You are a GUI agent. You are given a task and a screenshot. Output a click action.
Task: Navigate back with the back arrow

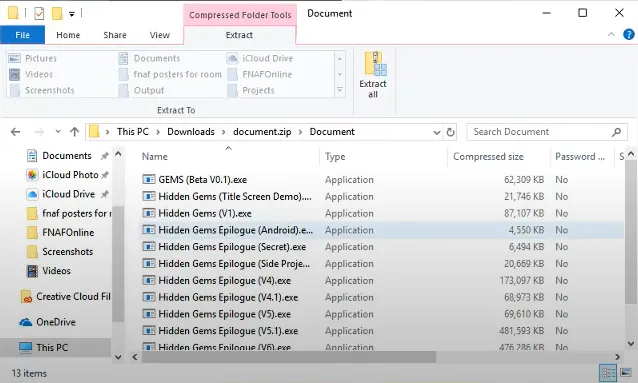pyautogui.click(x=15, y=132)
